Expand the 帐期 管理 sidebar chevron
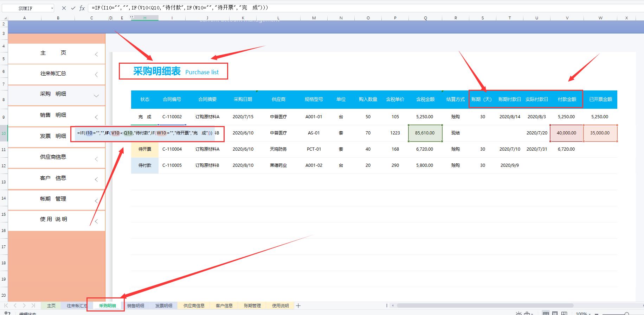Viewport: 644px width, 315px height. click(96, 201)
